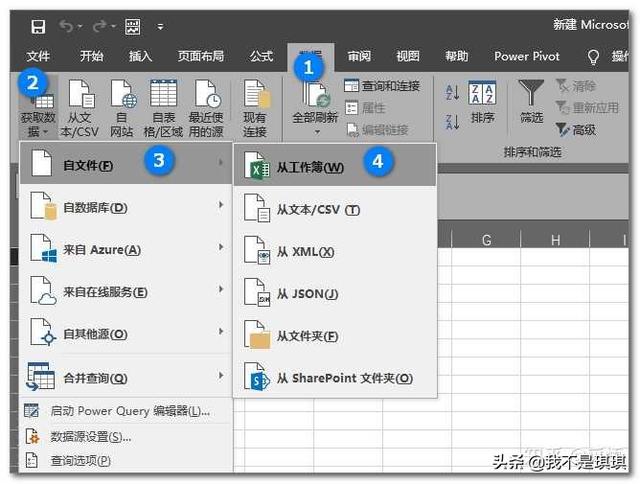Open the 高级 filter option

click(x=576, y=130)
